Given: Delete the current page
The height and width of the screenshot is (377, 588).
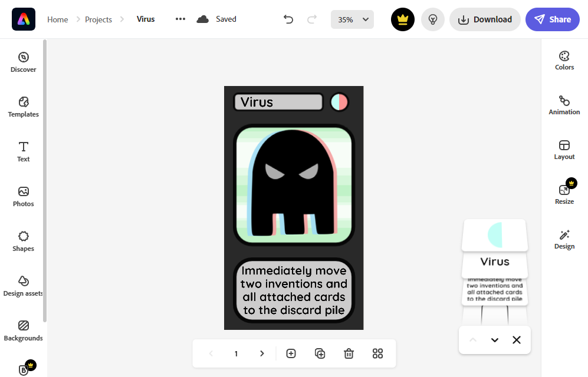Looking at the screenshot, I should point(349,353).
